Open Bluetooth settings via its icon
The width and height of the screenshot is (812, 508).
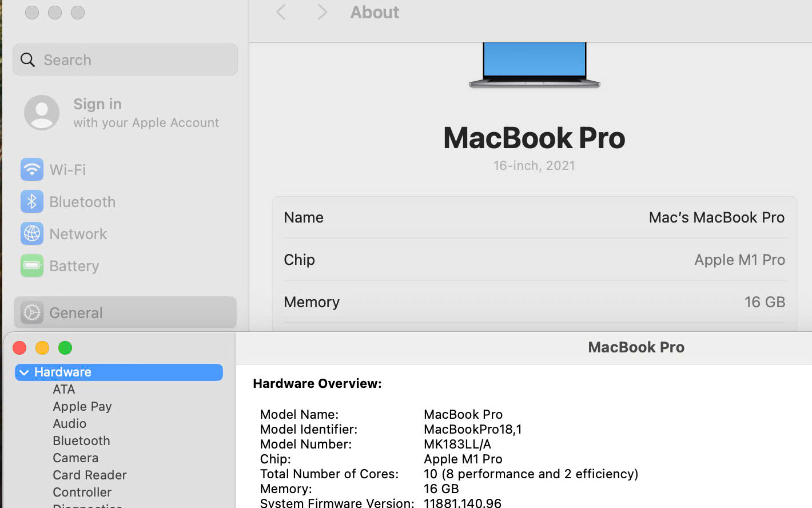(x=32, y=201)
